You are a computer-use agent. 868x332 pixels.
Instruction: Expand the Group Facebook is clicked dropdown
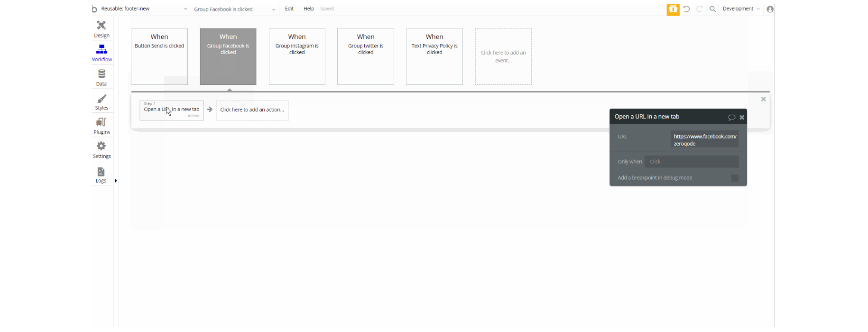coord(234,9)
